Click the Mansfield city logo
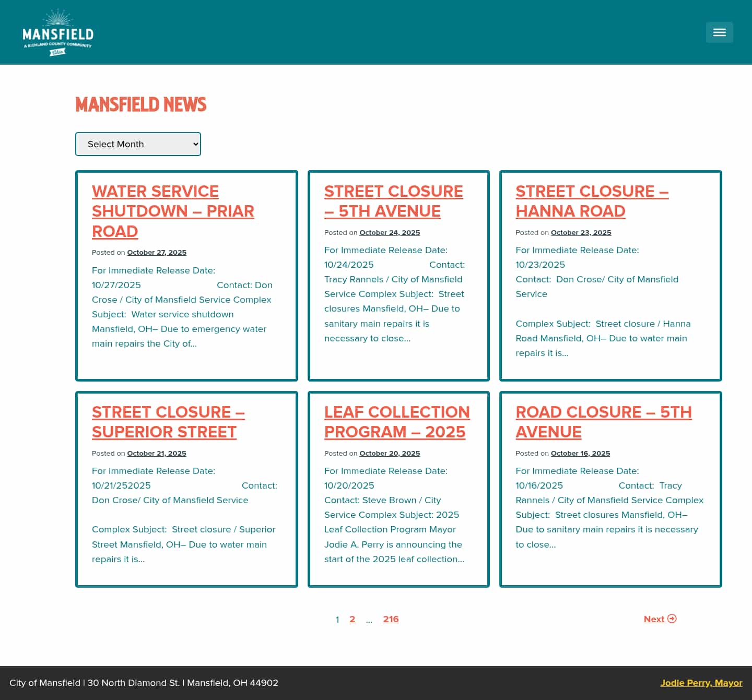 coord(57,31)
